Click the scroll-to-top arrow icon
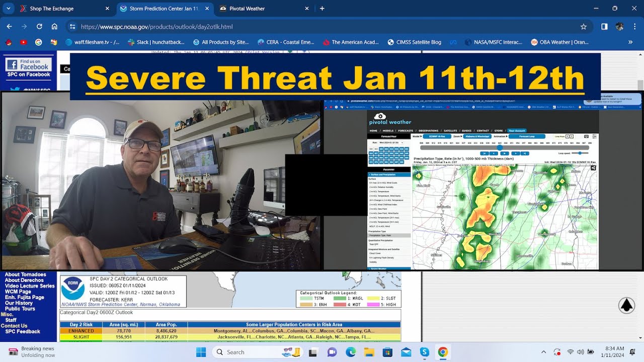 [x=626, y=305]
